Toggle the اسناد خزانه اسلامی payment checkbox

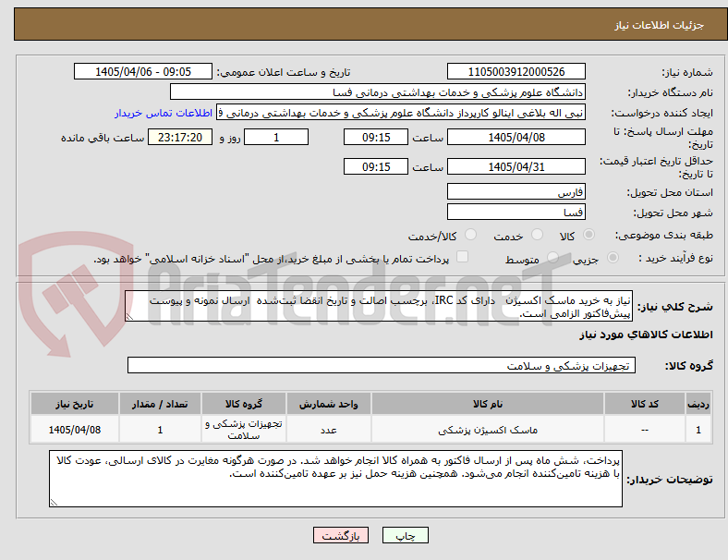tap(463, 257)
